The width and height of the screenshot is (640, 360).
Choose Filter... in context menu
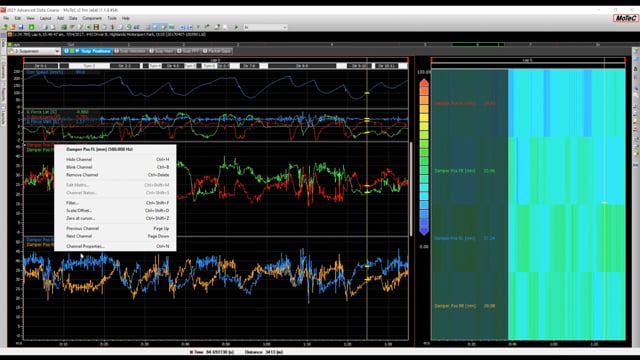[x=116, y=203]
